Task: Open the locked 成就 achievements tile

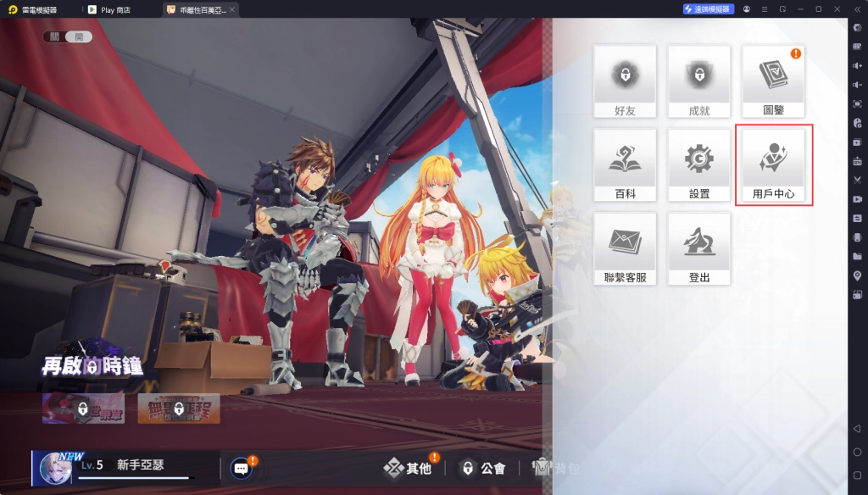Action: (x=699, y=81)
